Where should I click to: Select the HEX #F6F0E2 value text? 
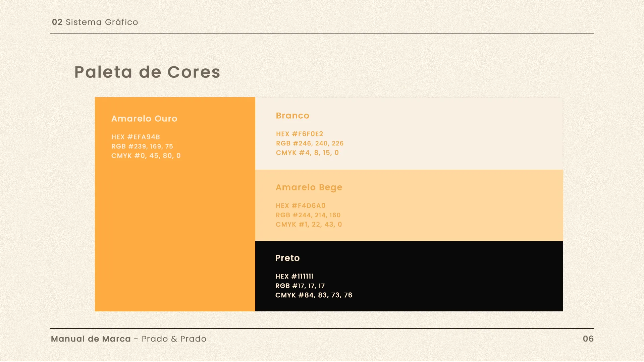point(300,134)
